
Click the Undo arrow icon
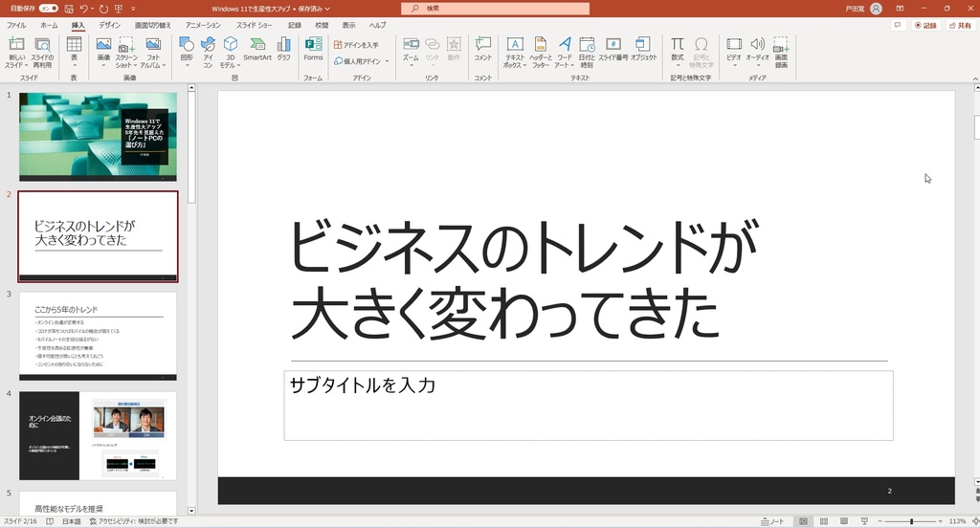tap(84, 9)
